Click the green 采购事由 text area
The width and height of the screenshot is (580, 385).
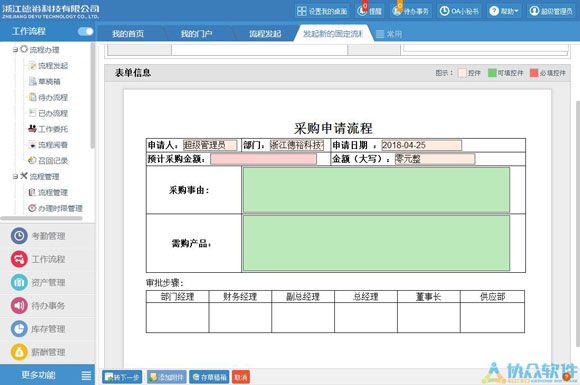tap(376, 190)
